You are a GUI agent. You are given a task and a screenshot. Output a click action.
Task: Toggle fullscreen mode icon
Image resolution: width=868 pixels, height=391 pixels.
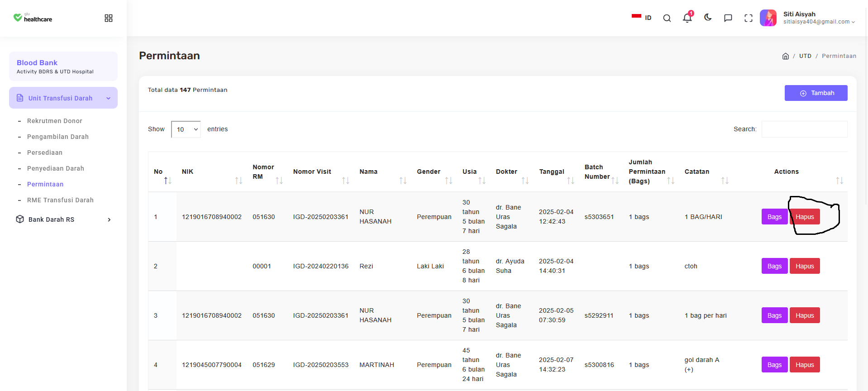(749, 18)
